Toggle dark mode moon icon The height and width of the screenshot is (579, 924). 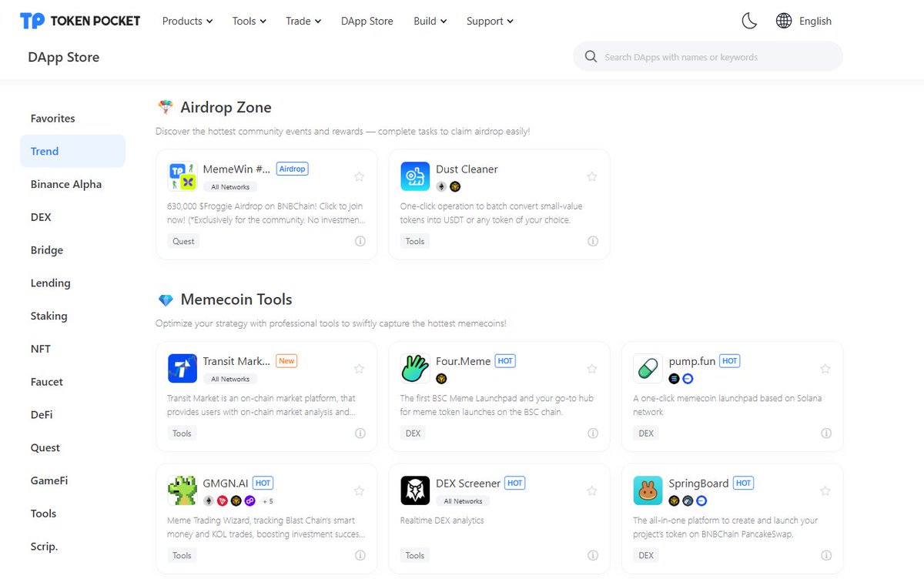click(749, 21)
